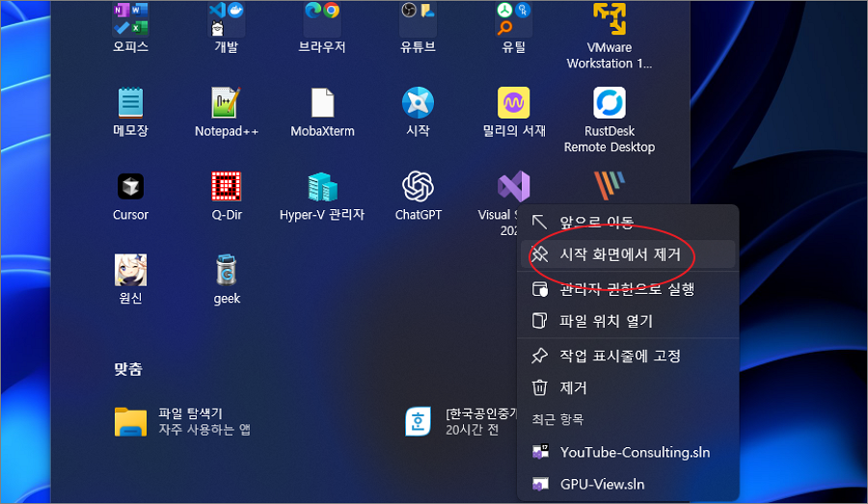Open 밀리의 서재 app
This screenshot has height=504, width=868.
pyautogui.click(x=514, y=112)
